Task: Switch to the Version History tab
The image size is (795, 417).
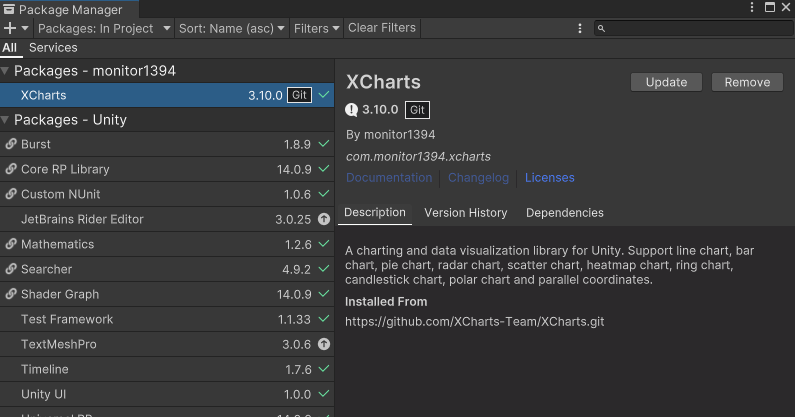Action: (x=466, y=213)
